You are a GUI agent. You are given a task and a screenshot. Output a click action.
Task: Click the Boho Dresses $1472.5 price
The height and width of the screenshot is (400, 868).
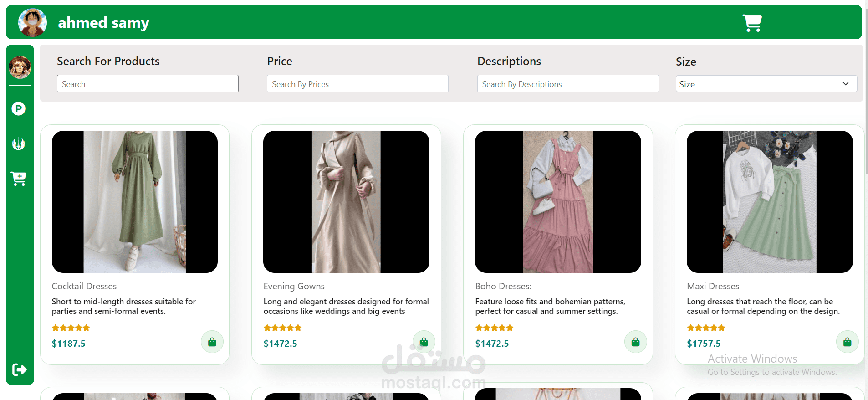coord(492,344)
